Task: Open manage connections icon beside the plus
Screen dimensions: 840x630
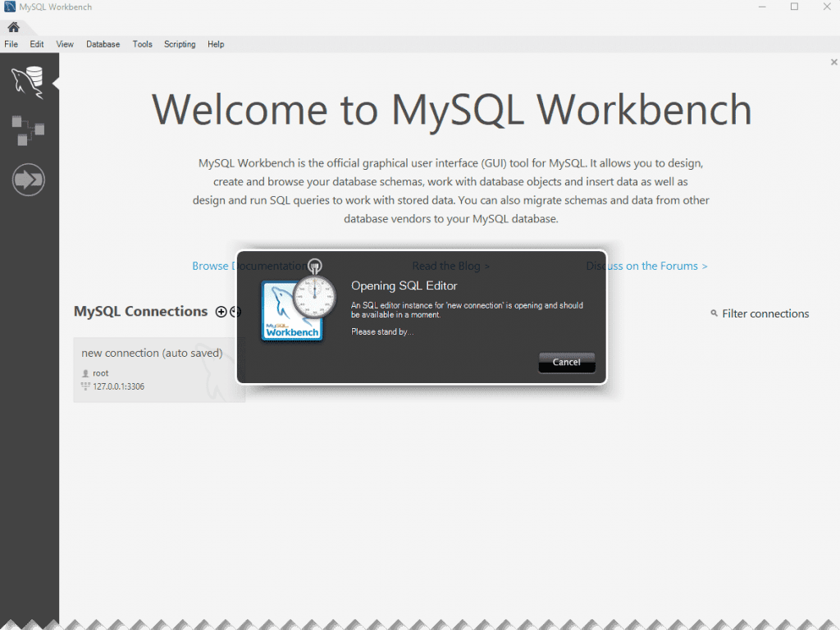Action: coord(234,312)
